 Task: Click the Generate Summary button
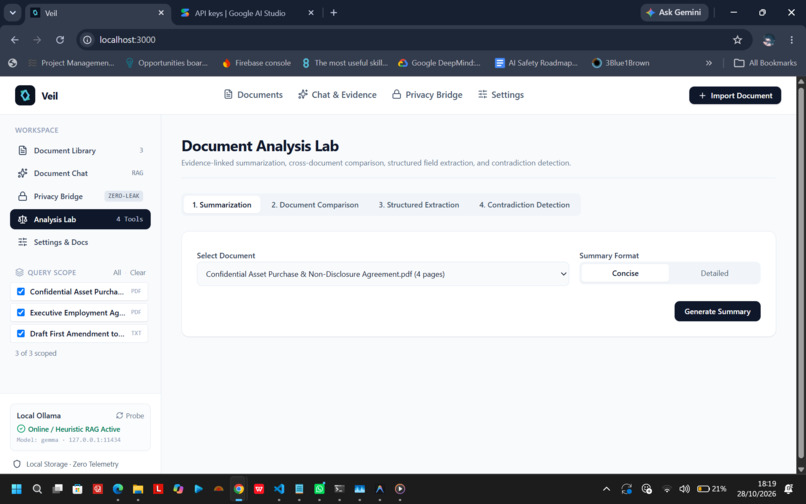click(717, 311)
